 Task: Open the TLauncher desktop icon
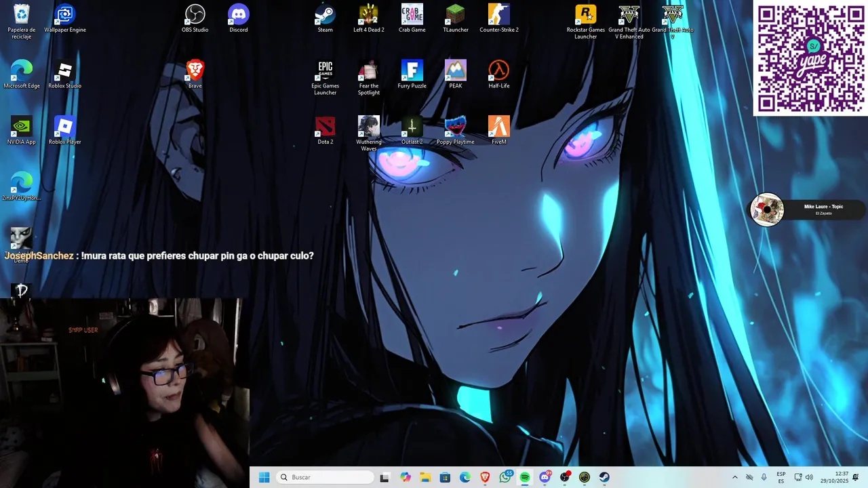455,18
